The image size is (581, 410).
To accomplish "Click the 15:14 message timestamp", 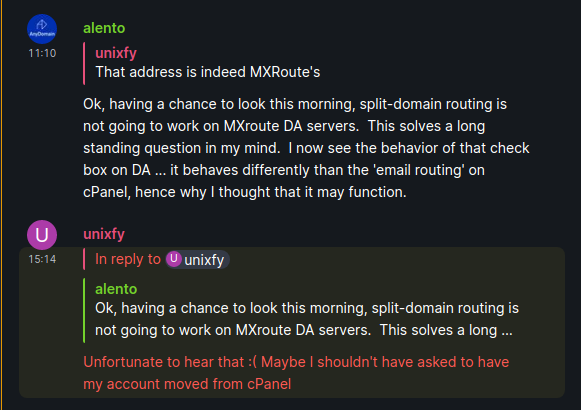I will [42, 259].
